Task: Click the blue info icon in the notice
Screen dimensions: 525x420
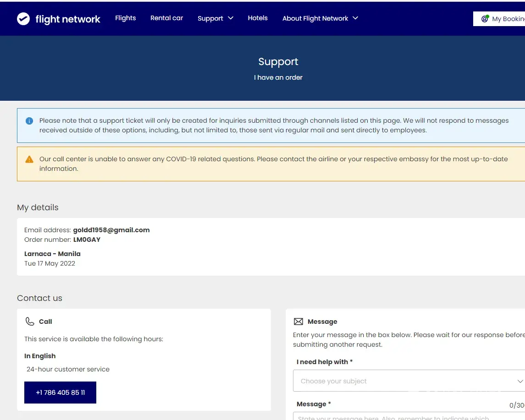Action: click(29, 121)
